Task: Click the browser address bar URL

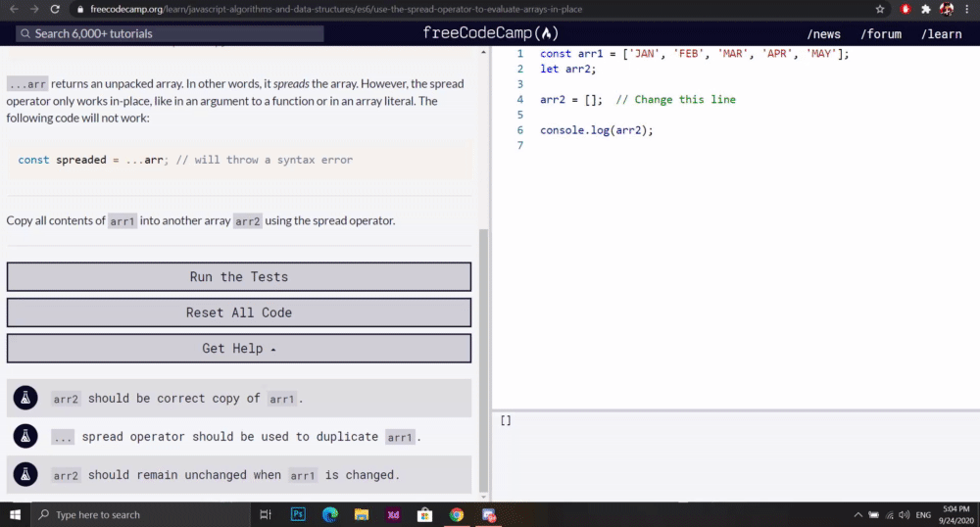Action: coord(336,10)
